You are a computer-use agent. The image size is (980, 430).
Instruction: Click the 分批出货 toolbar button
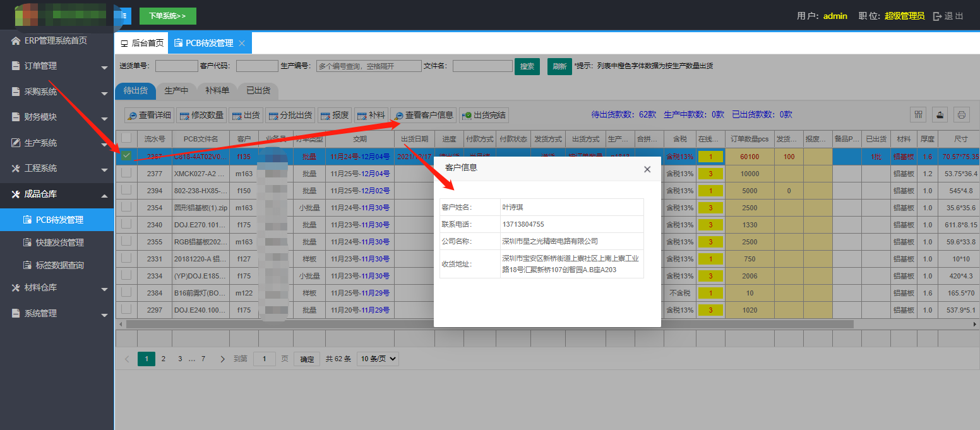click(x=290, y=116)
